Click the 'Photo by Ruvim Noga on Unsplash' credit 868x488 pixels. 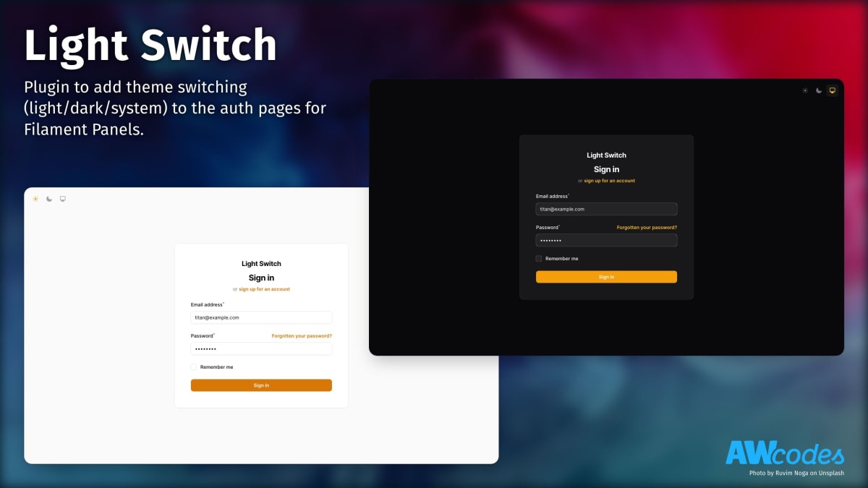click(796, 474)
